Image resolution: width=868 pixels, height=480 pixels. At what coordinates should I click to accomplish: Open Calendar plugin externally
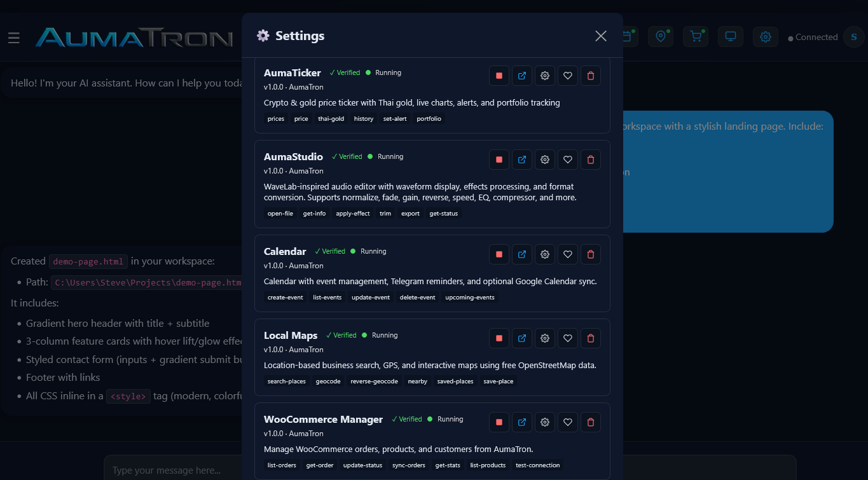522,254
